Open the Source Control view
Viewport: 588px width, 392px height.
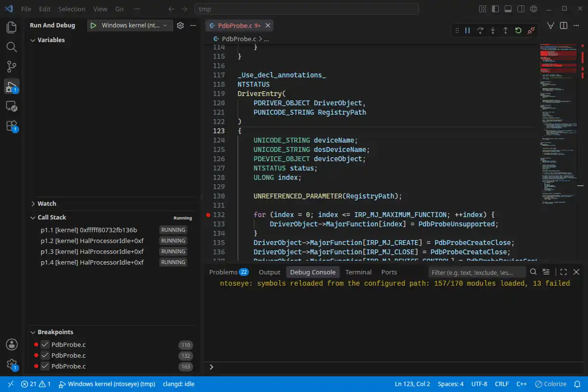point(12,67)
